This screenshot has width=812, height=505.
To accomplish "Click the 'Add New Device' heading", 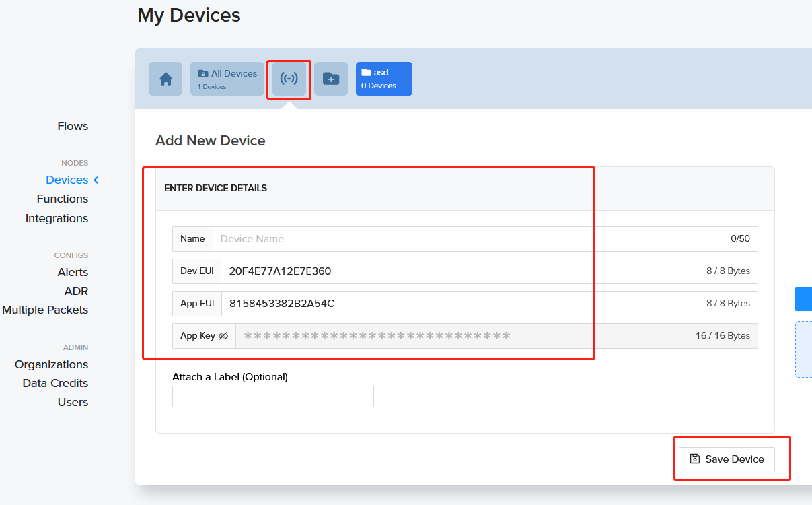I will coord(211,141).
